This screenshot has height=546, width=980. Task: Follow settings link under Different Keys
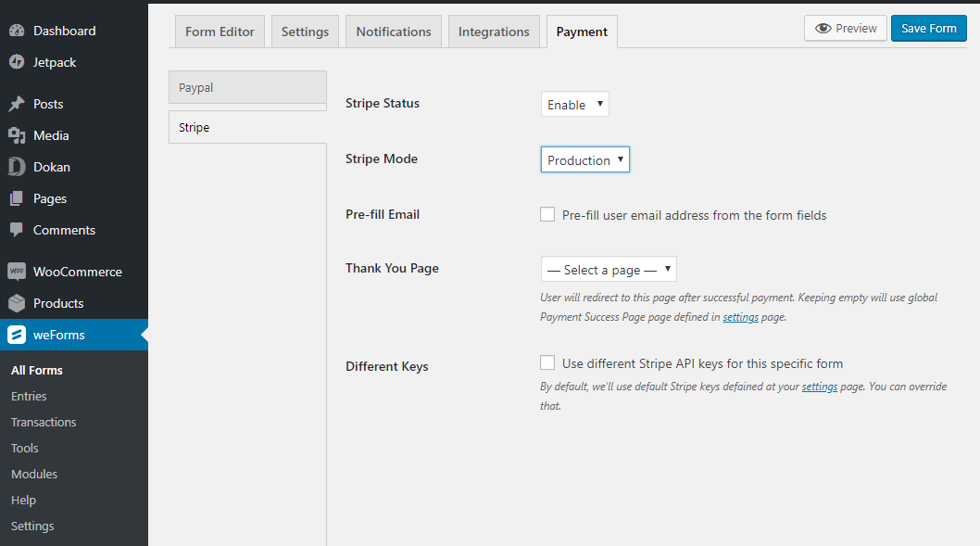click(820, 387)
